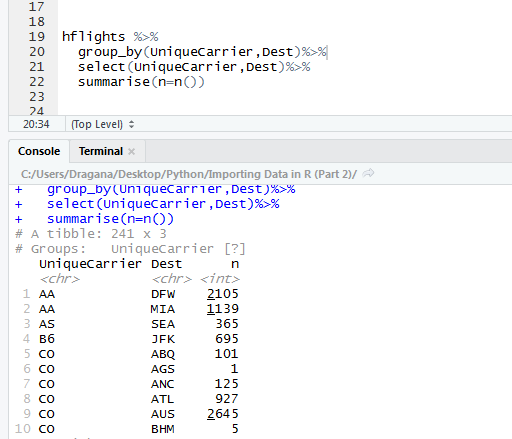Click line number 17 in gutter
Viewport: 512px width, 439px height.
37,7
